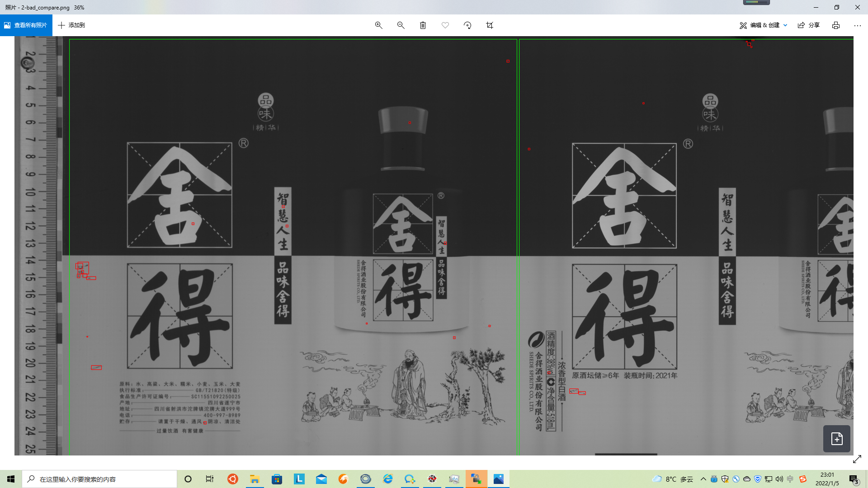The height and width of the screenshot is (488, 868).
Task: Switch to 查看所有照片 view
Action: [26, 25]
